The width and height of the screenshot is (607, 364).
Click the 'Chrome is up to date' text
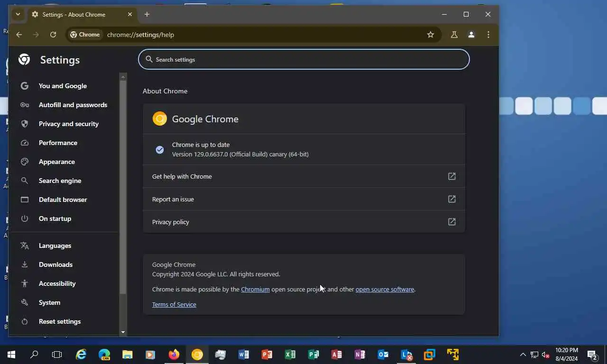[201, 145]
